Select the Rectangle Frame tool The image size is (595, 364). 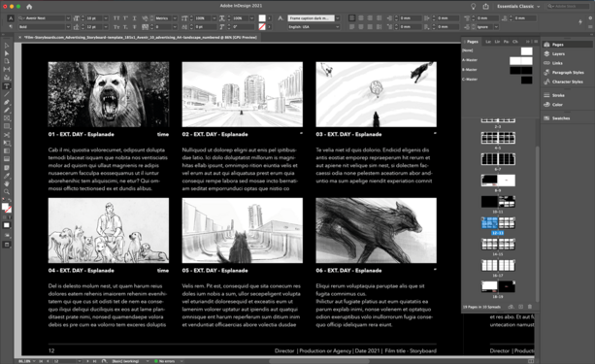point(7,118)
